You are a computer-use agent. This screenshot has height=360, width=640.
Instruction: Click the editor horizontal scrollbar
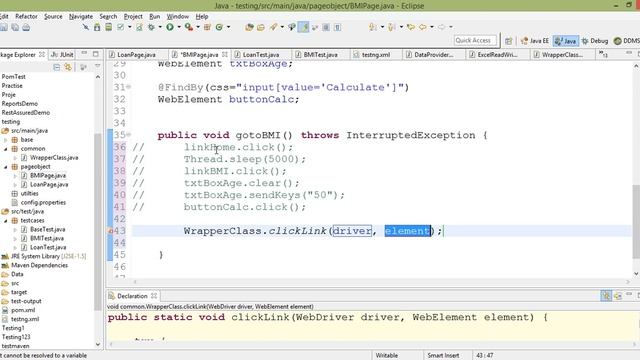(381, 282)
